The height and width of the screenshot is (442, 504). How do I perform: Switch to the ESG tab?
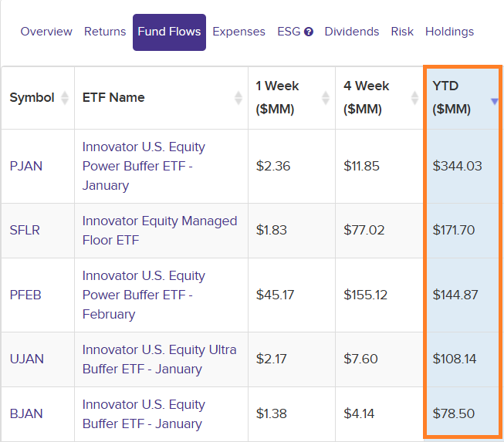tap(289, 32)
